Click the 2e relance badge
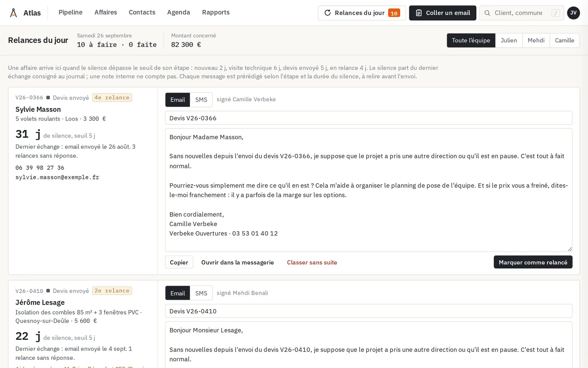 pyautogui.click(x=112, y=291)
